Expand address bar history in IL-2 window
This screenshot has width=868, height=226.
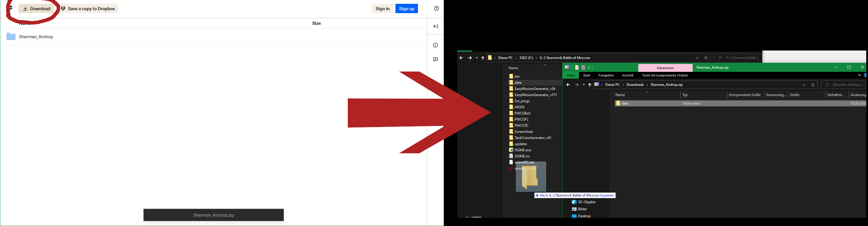(697, 58)
